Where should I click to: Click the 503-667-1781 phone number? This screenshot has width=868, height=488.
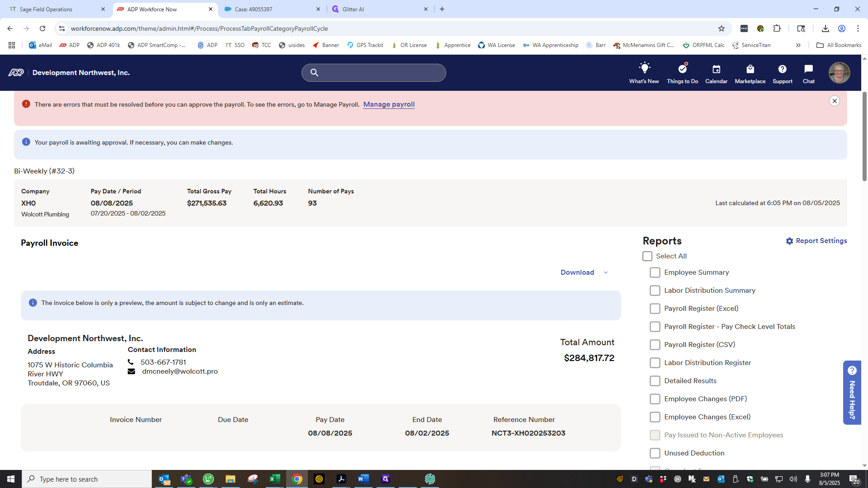[163, 362]
